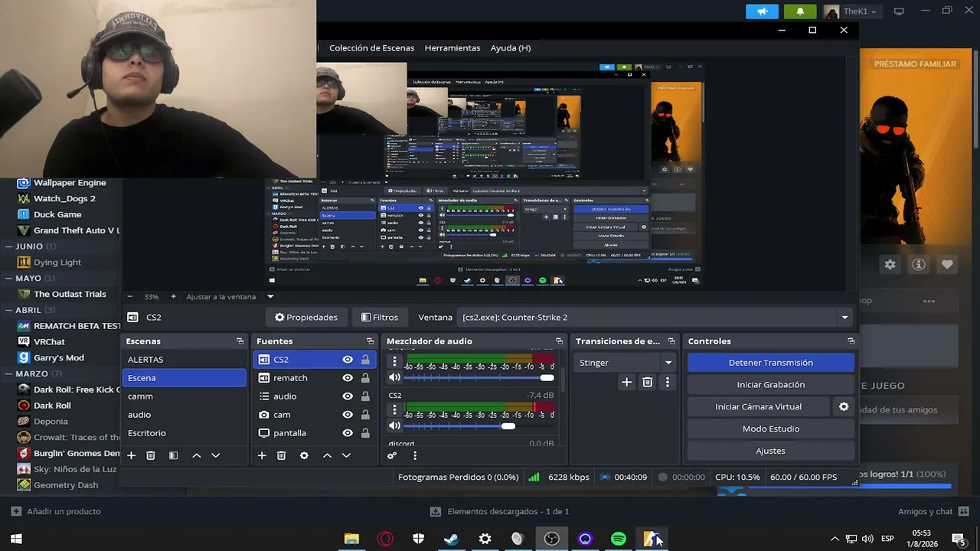Zoom out the preview with the minus icon
980x551 pixels.
[x=129, y=296]
